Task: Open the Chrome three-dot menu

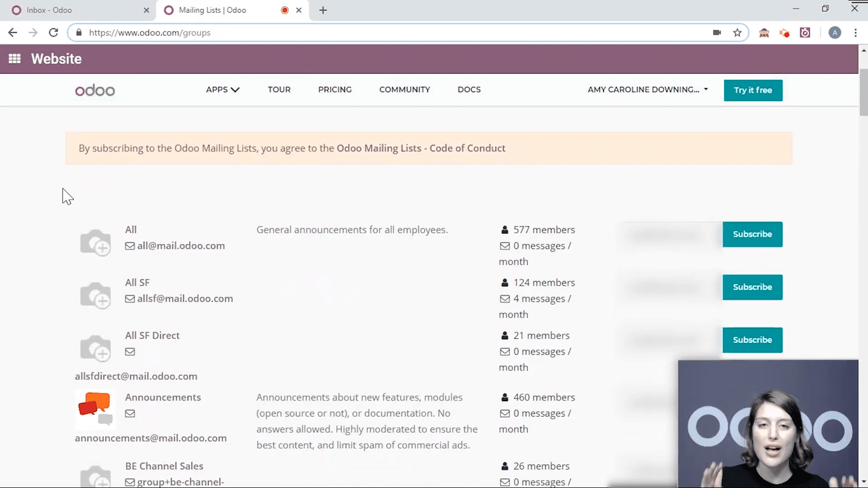Action: [x=855, y=33]
